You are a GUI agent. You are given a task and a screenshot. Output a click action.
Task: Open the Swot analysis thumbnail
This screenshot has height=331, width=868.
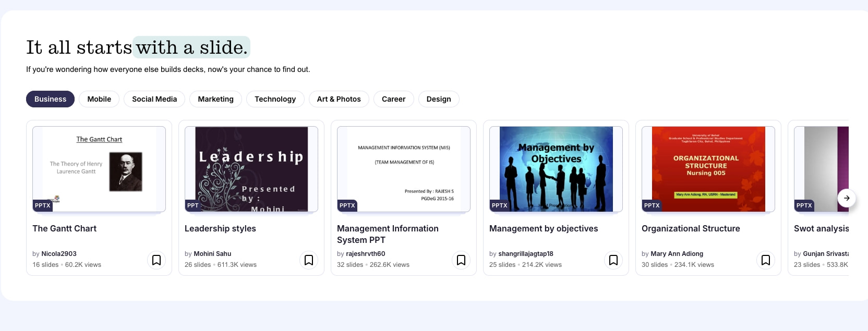pyautogui.click(x=821, y=169)
